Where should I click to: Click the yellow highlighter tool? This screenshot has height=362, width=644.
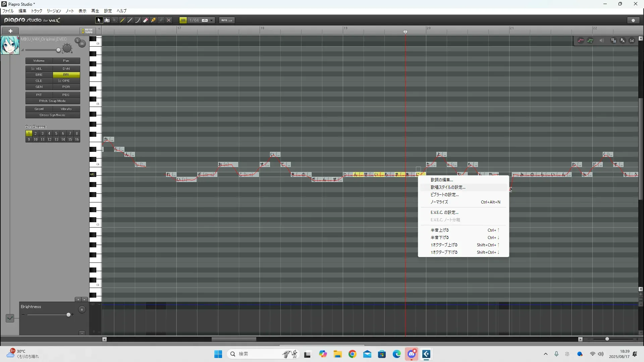pos(153,20)
